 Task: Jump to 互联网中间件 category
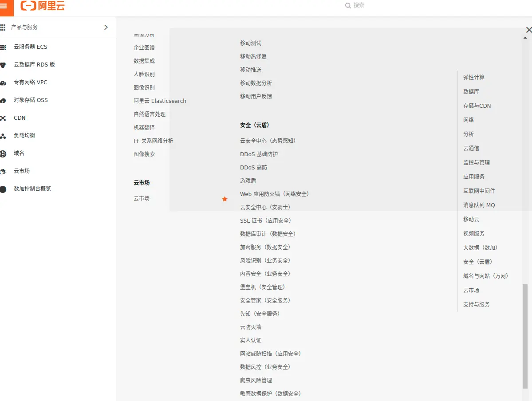(479, 191)
